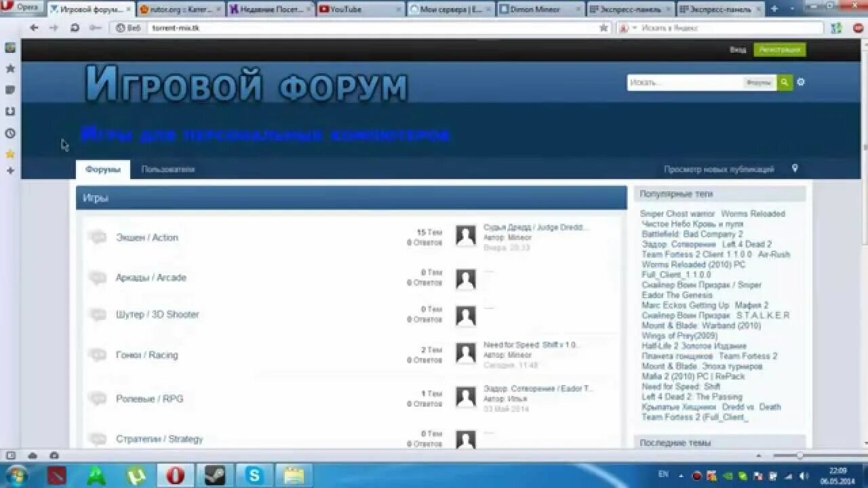
Task: Select the Форумы navigation tab
Action: 103,169
